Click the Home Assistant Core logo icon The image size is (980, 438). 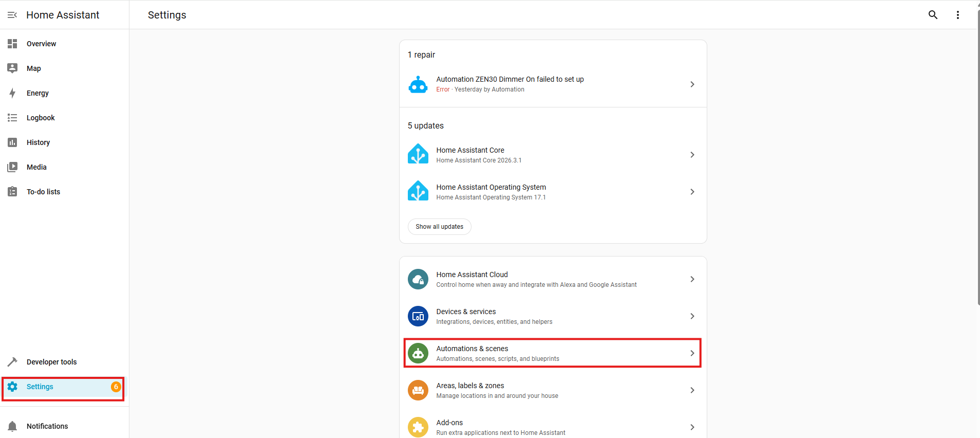(x=418, y=154)
